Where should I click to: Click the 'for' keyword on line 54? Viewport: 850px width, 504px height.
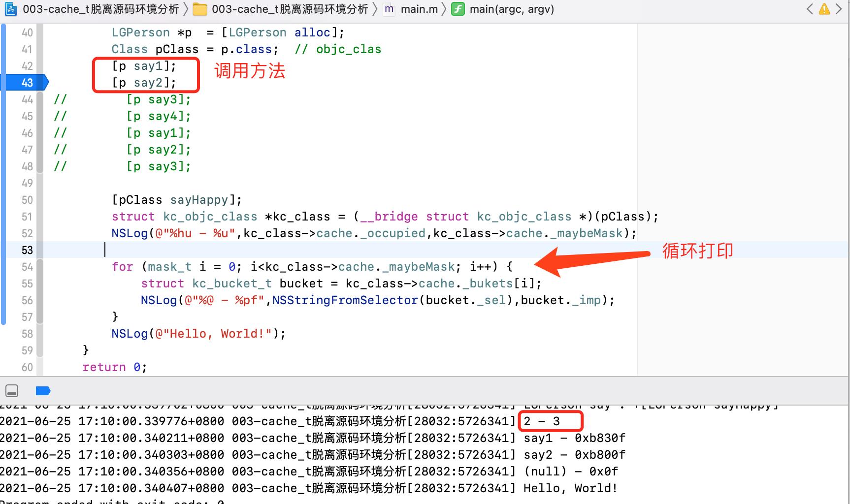[x=123, y=267]
